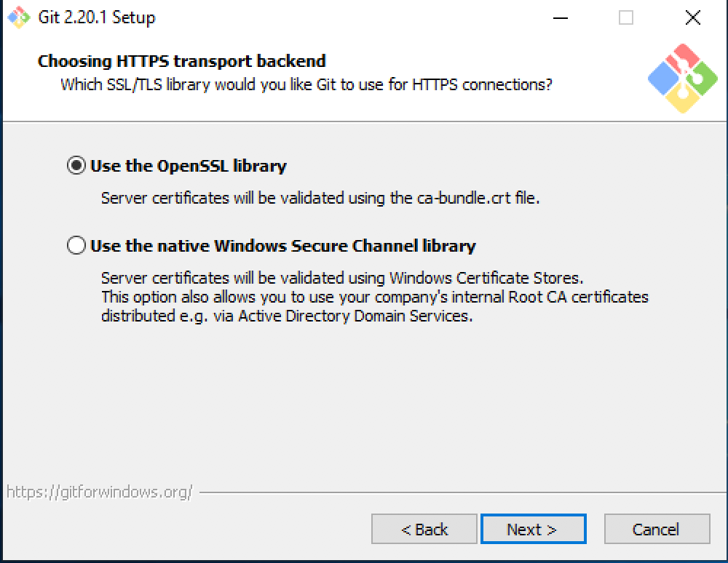Select the OpenSSL library radio button
The width and height of the screenshot is (728, 563).
[76, 166]
